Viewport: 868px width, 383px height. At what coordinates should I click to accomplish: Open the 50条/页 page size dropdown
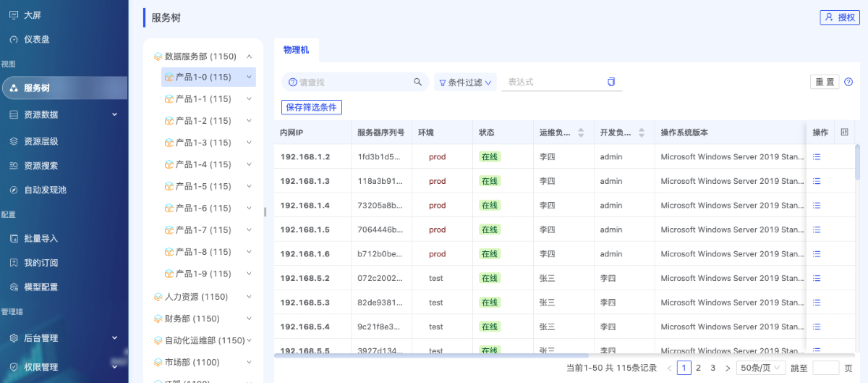coord(760,368)
